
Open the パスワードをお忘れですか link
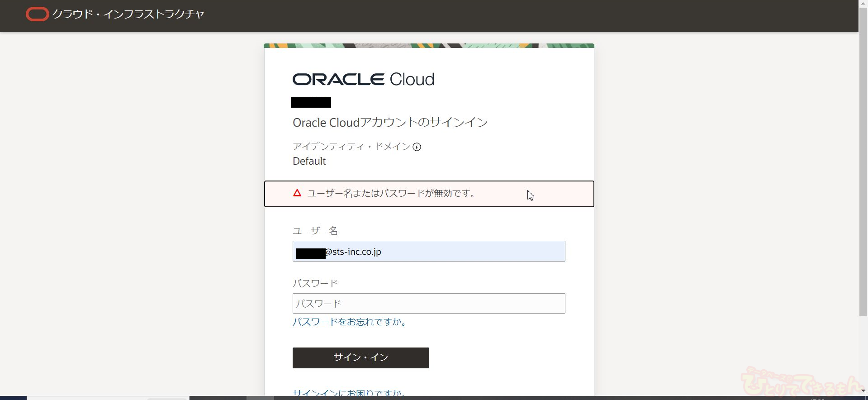(x=350, y=322)
